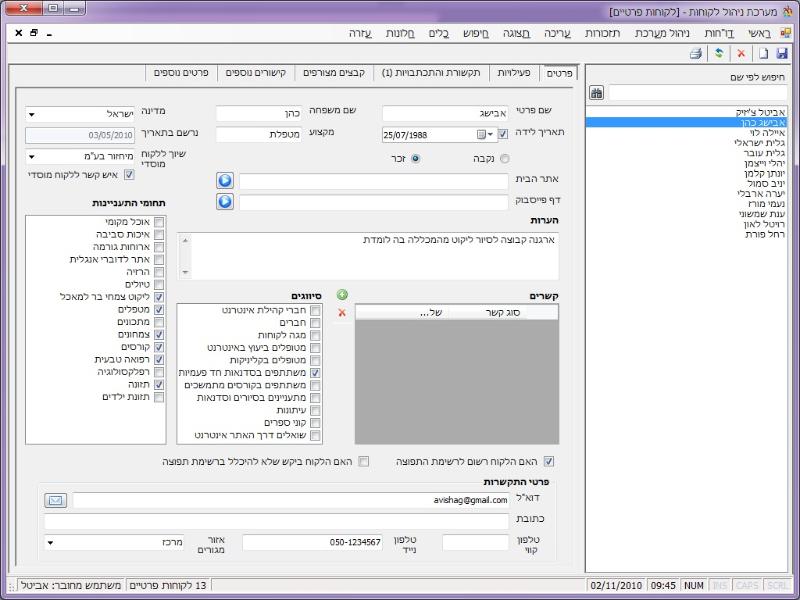
Task: Click the דוא"ל email field
Action: 291,500
